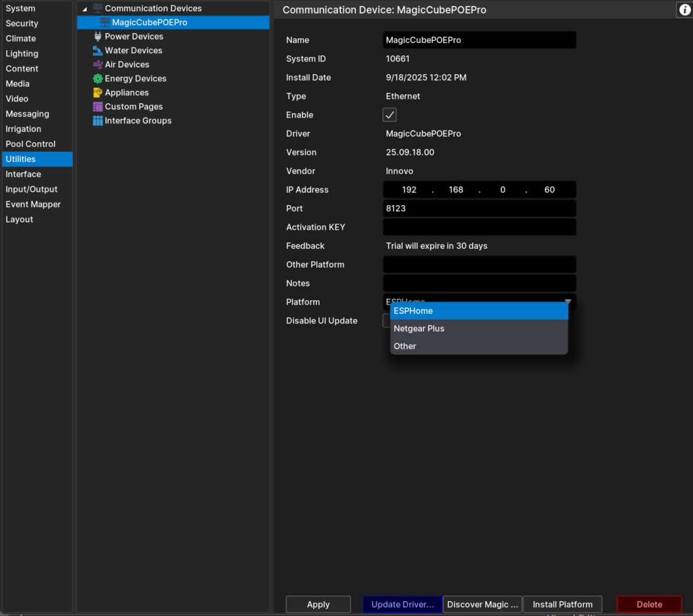
Task: Uncheck the Enable checkbox
Action: pyautogui.click(x=390, y=115)
